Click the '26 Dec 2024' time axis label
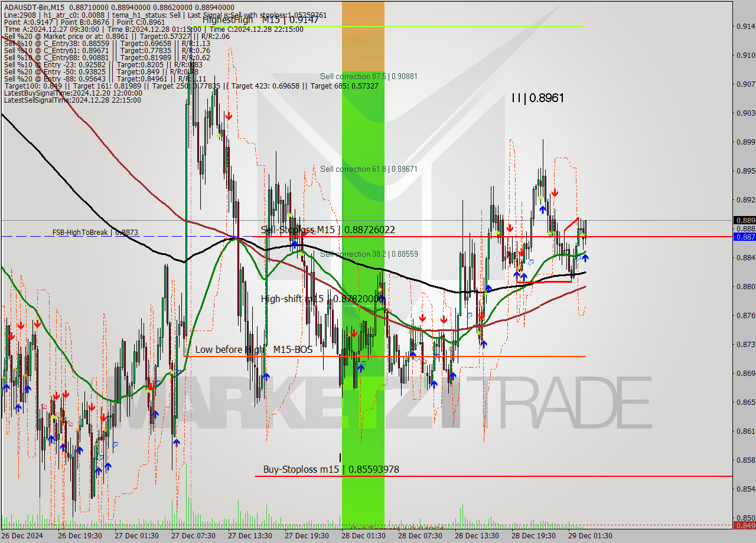756x543 pixels. pos(22,536)
